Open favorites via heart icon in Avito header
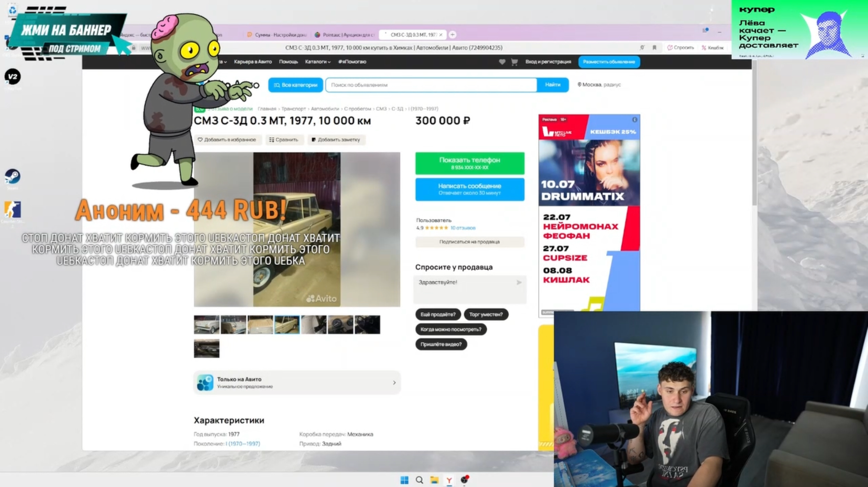 [x=502, y=62]
